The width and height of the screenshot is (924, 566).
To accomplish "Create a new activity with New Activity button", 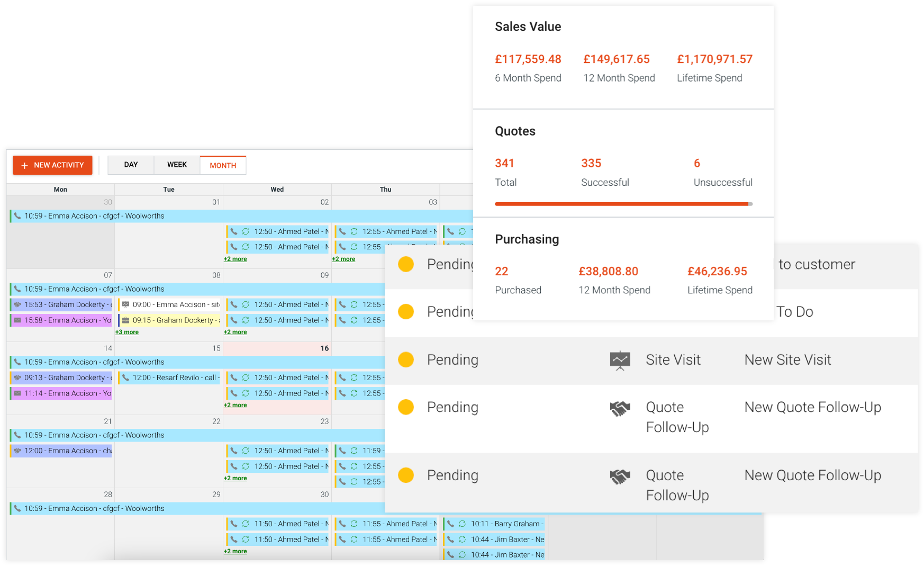I will (52, 165).
